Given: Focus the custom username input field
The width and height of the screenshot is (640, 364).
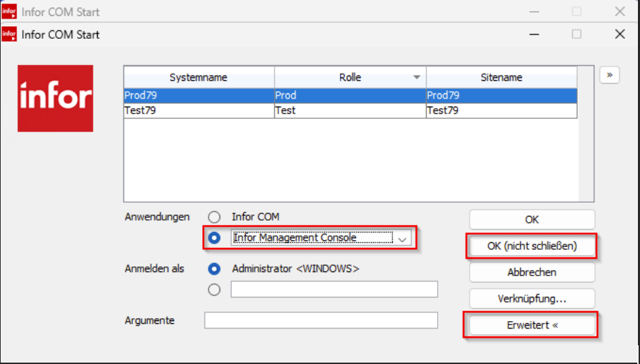Looking at the screenshot, I should [x=335, y=289].
